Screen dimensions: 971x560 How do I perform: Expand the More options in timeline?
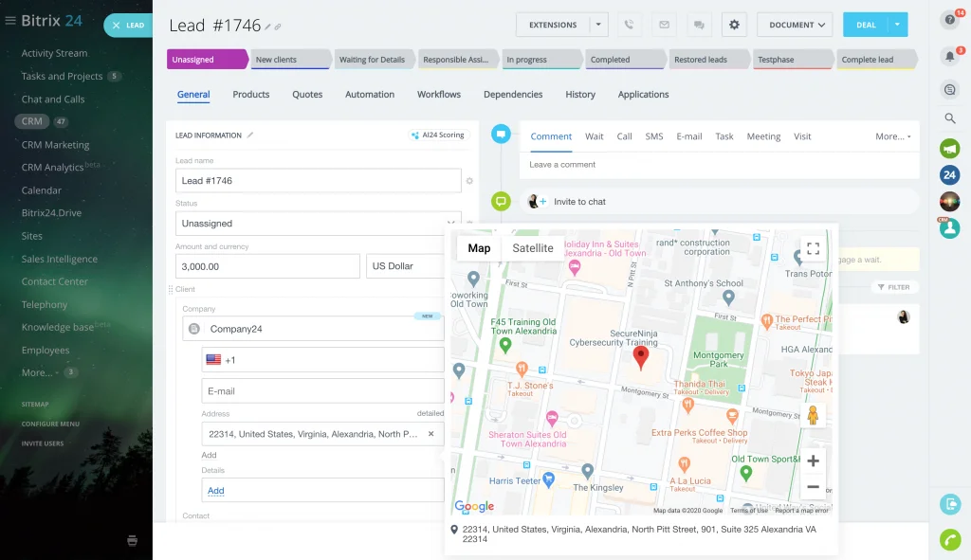coord(893,136)
